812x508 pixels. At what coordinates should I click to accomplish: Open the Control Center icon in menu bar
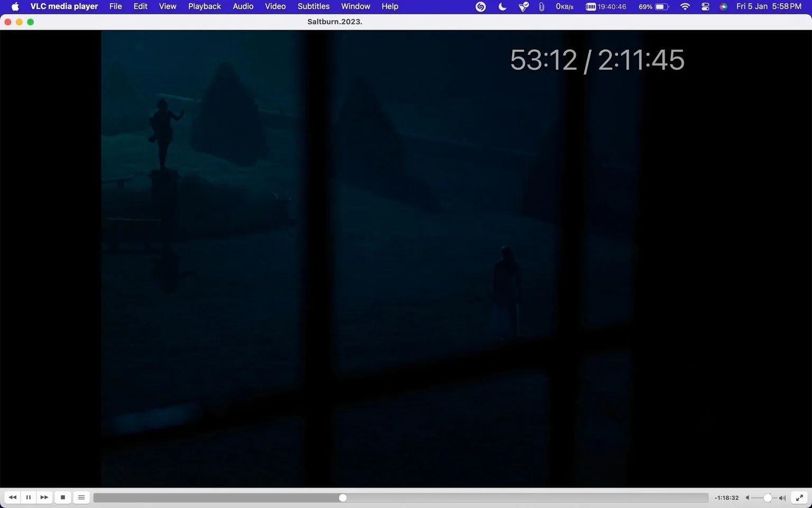tap(705, 6)
